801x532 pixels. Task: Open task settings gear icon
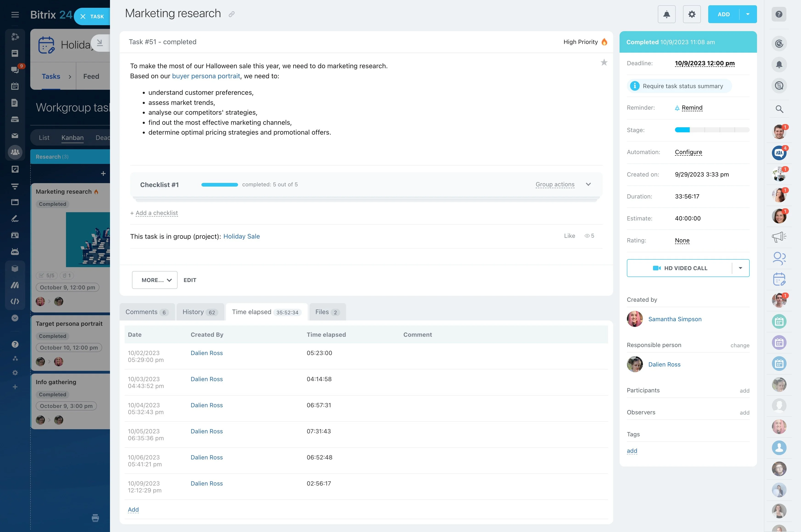point(692,14)
